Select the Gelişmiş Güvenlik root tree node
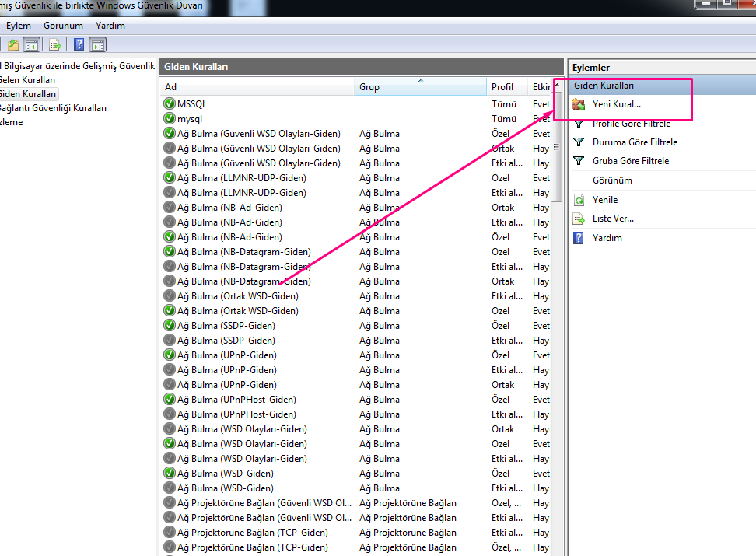Viewport: 756px width, 556px height. [79, 66]
